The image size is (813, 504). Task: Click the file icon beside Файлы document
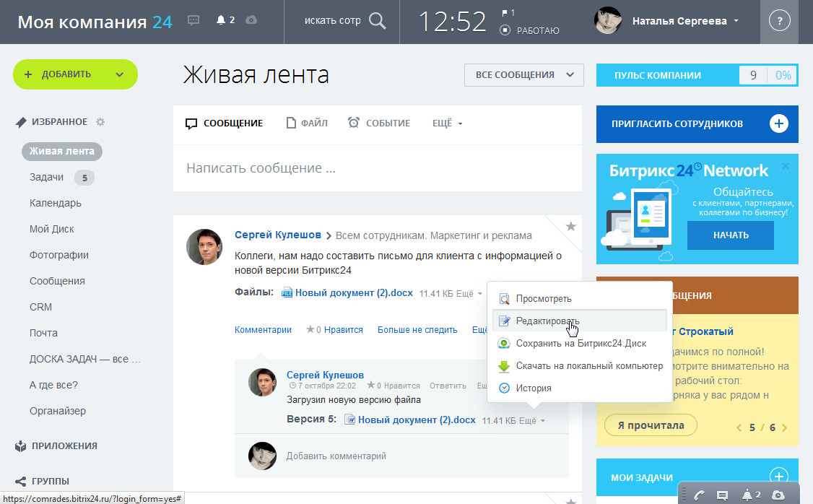(287, 292)
